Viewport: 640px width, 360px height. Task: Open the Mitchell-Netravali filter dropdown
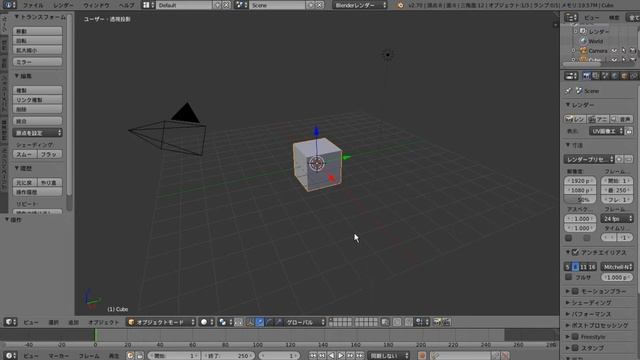pos(617,267)
